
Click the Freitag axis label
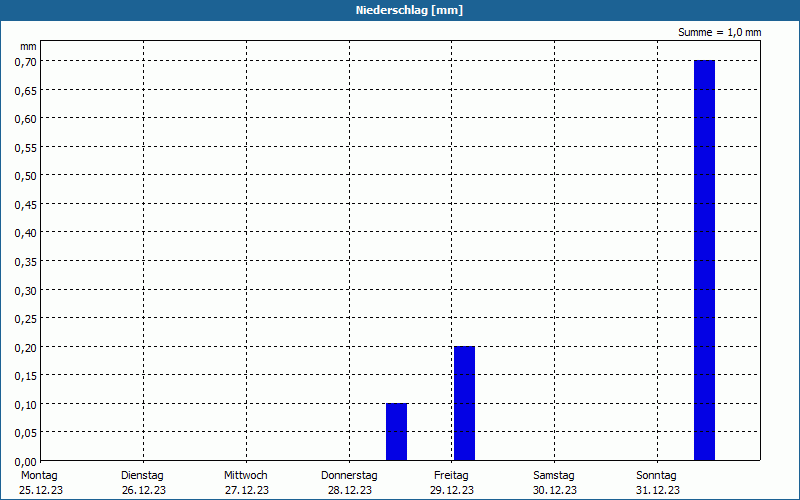[451, 475]
